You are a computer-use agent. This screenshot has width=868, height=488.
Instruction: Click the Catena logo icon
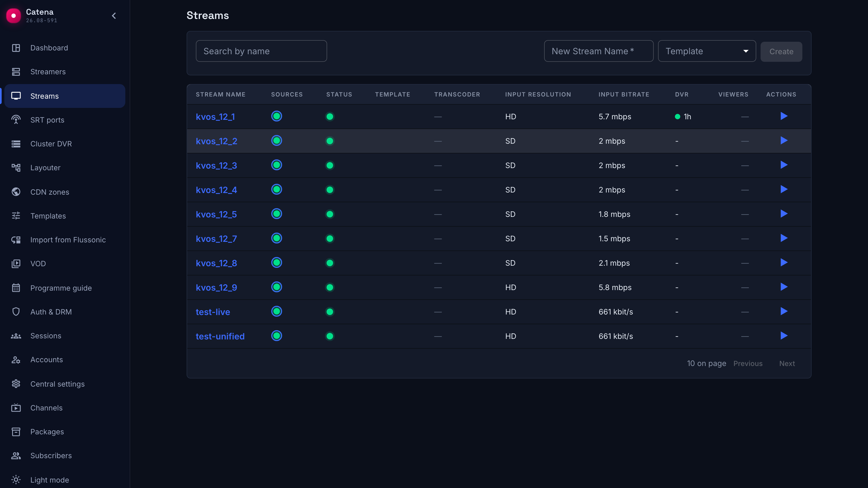click(14, 15)
